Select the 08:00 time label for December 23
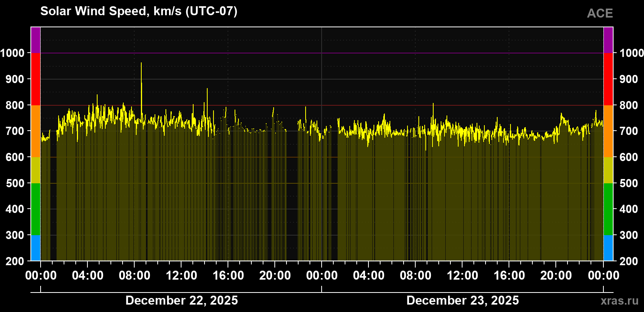 pyautogui.click(x=416, y=275)
